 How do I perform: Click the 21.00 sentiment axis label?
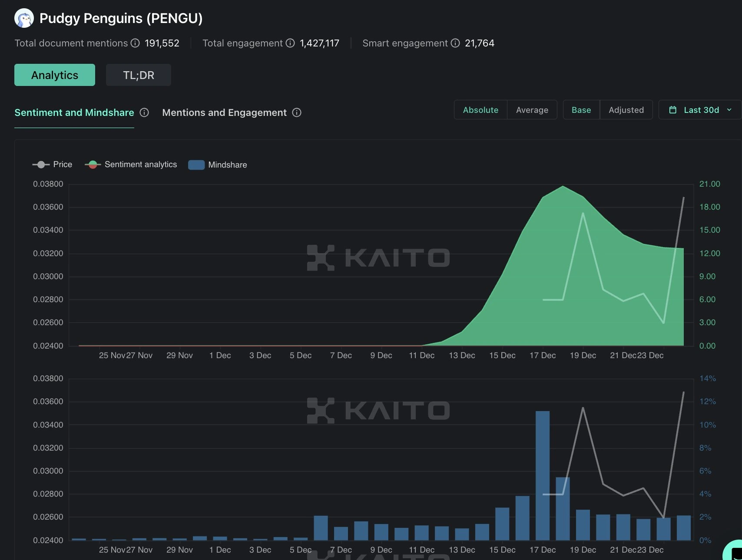point(709,184)
